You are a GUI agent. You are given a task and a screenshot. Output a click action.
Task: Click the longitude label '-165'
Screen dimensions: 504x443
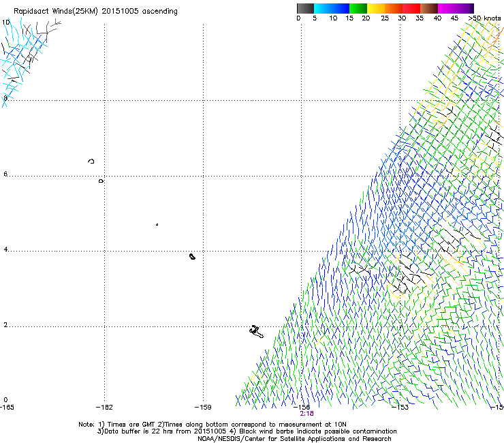(7, 408)
